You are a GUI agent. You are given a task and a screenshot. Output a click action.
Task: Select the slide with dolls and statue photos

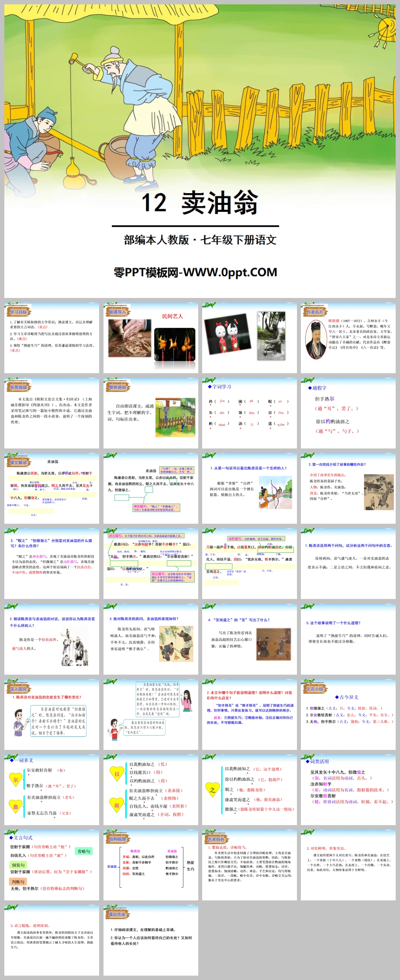[x=250, y=338]
